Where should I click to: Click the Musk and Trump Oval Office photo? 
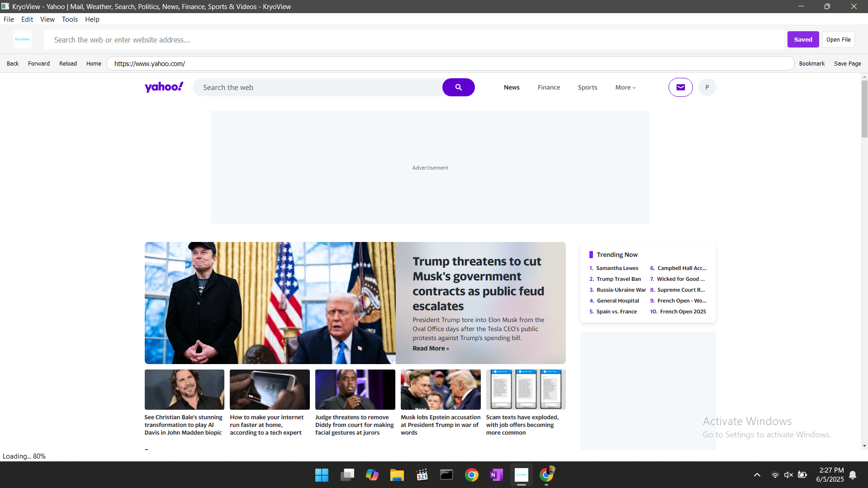[x=270, y=303]
